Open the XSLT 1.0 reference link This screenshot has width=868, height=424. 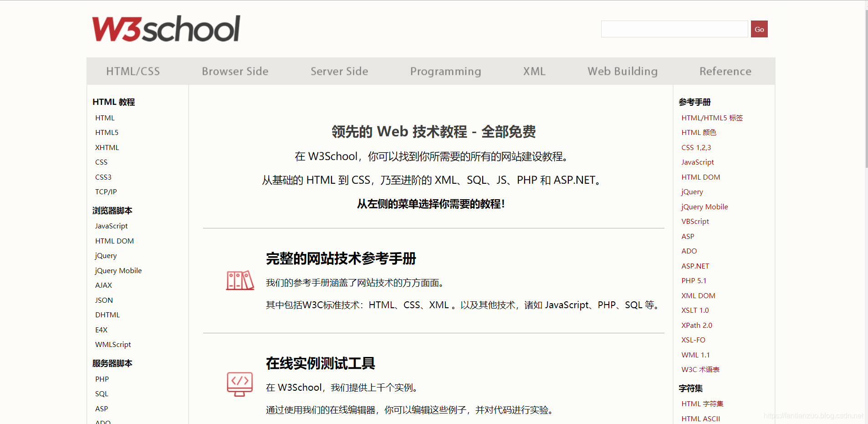(x=695, y=310)
